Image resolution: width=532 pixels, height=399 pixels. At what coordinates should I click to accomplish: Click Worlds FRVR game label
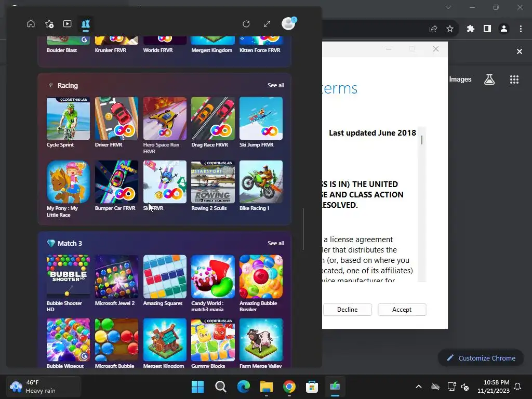(158, 50)
